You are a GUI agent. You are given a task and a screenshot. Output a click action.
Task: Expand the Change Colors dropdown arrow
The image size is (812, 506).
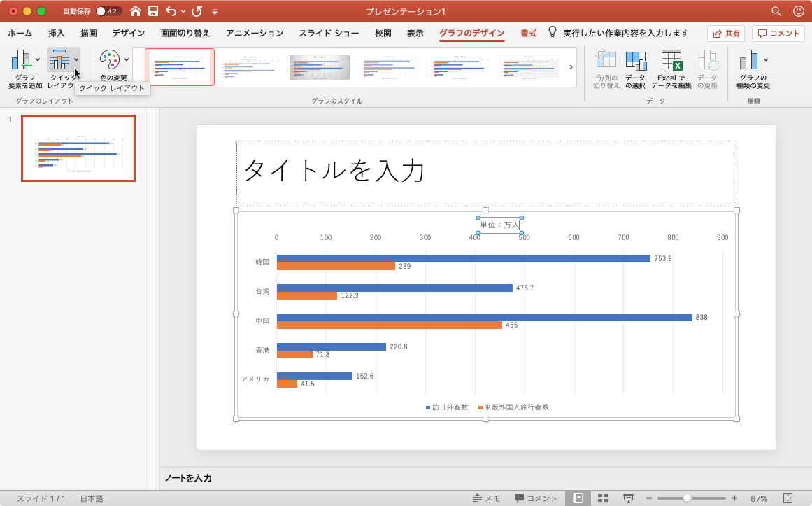click(x=127, y=59)
